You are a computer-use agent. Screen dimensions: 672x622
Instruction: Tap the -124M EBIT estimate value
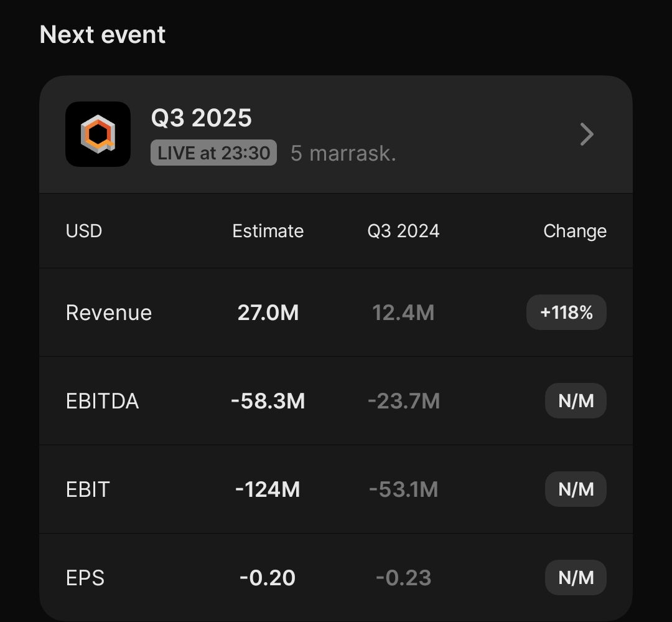click(x=268, y=489)
